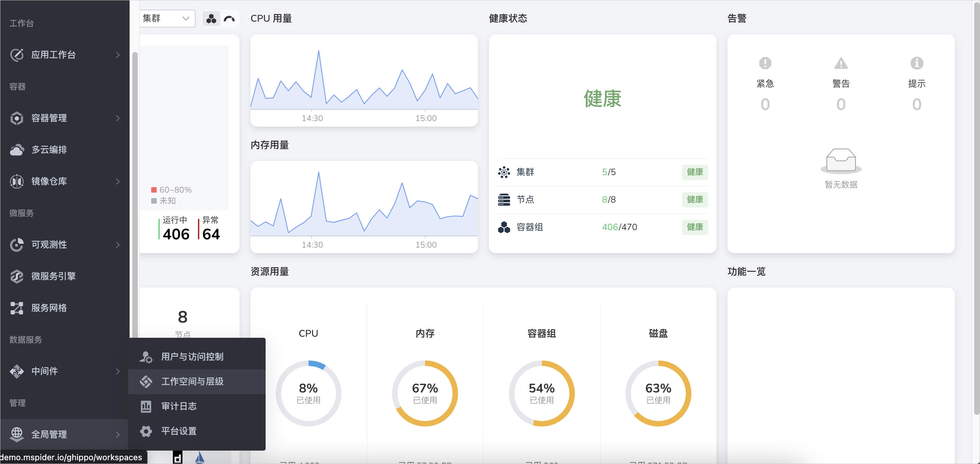The image size is (980, 464).
Task: Expand the 镜像仓库 submenu chevron
Action: tap(118, 181)
